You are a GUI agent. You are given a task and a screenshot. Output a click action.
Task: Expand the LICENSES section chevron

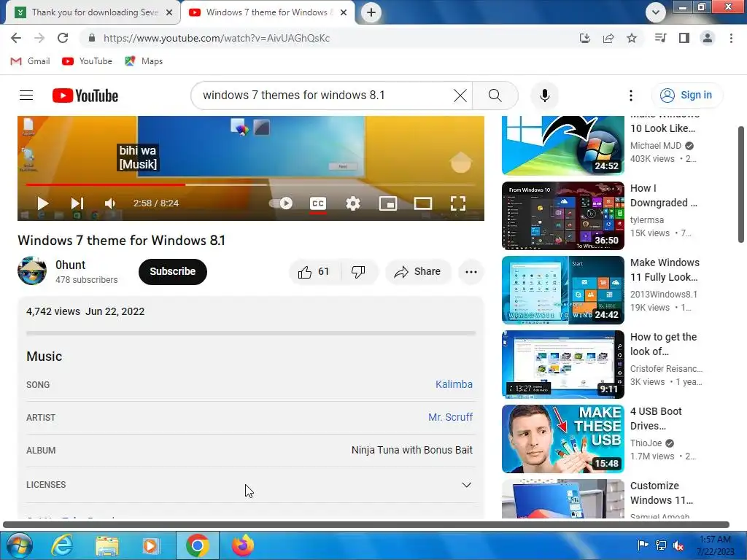[466, 485]
